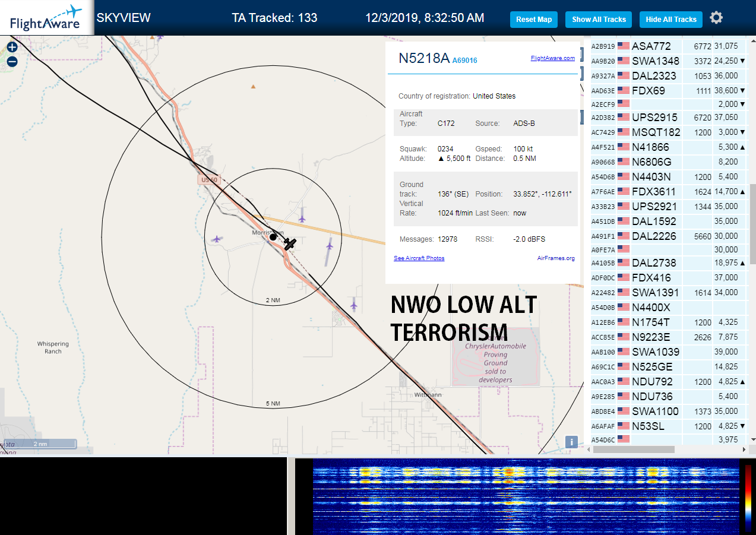Click the map info 'i' button
This screenshot has width=756, height=535.
(571, 442)
